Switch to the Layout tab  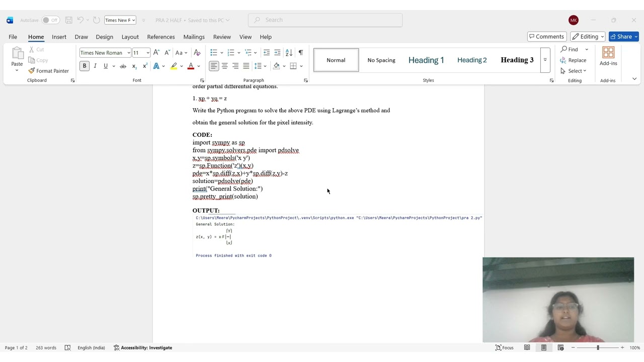pyautogui.click(x=130, y=37)
